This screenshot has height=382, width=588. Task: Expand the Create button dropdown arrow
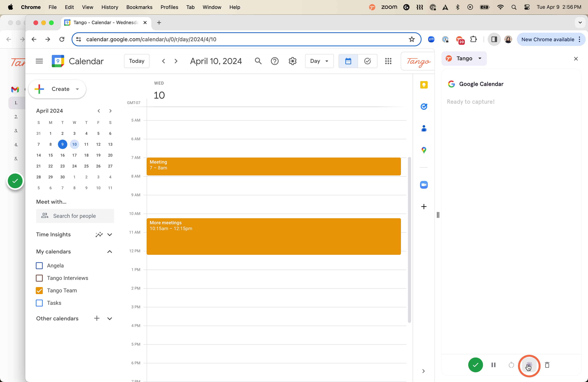point(77,89)
